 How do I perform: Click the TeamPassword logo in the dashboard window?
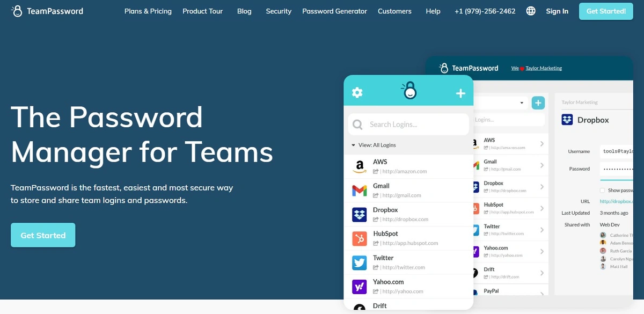tap(469, 68)
